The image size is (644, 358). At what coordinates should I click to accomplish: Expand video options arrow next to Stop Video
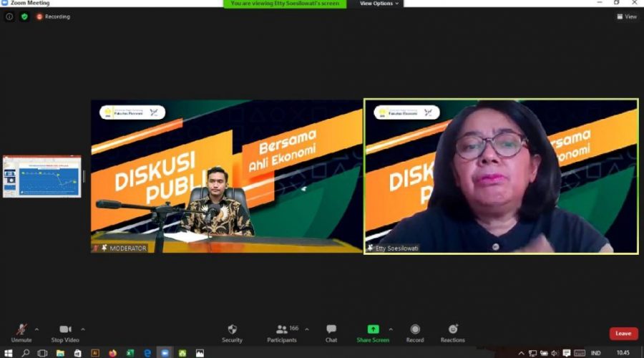pos(83,329)
